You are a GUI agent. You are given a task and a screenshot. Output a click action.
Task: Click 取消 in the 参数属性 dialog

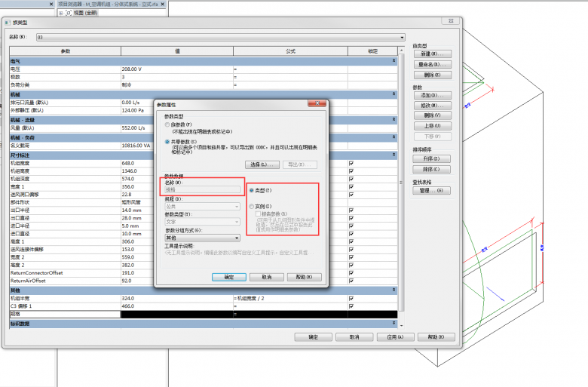pos(266,277)
